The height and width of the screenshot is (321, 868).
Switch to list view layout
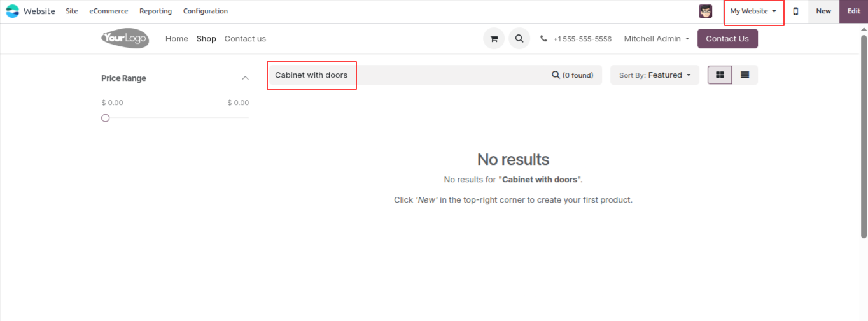point(745,75)
